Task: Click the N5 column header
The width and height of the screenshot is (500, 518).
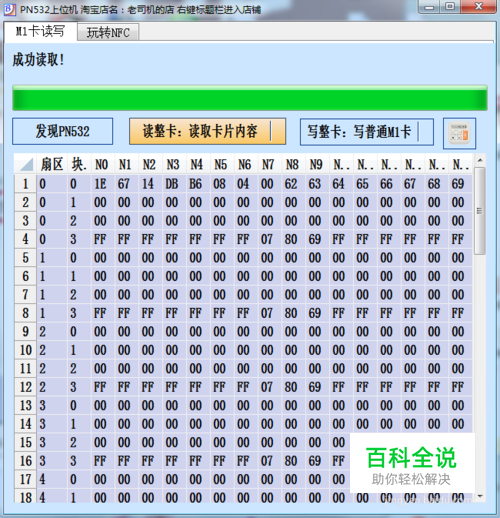Action: [x=221, y=164]
